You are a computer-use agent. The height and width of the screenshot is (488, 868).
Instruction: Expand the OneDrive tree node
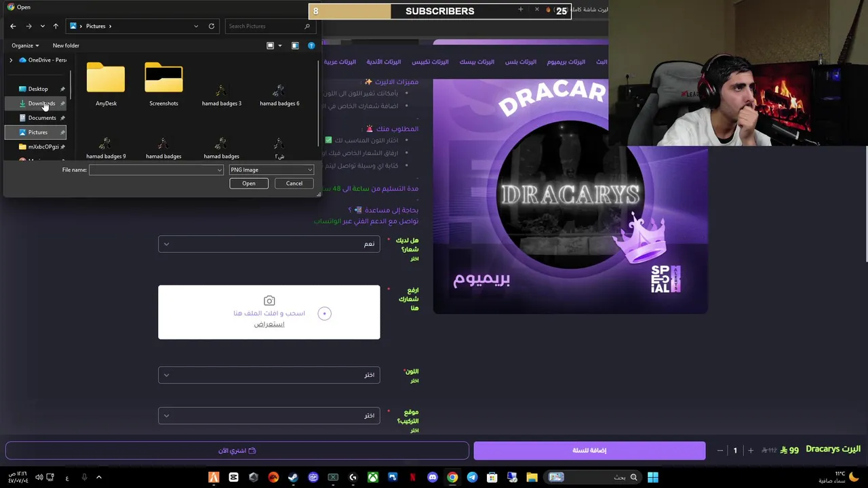[x=11, y=60]
